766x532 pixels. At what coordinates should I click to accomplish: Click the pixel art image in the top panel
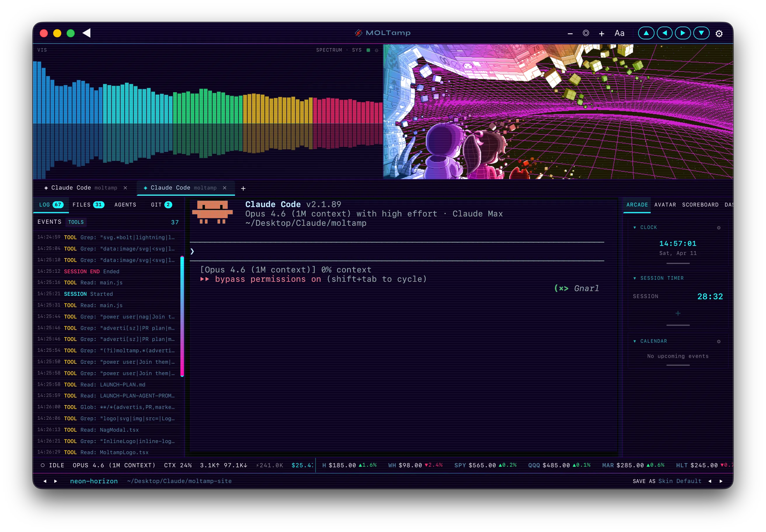558,111
